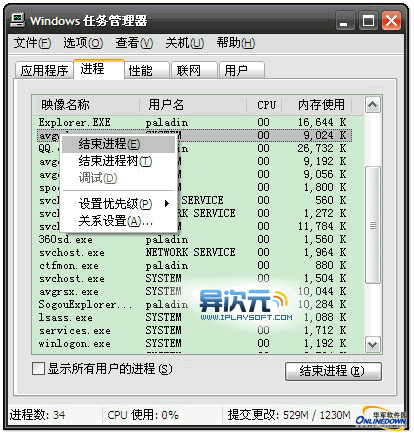
Task: Click the process list scrollbar thumb
Action: click(373, 225)
